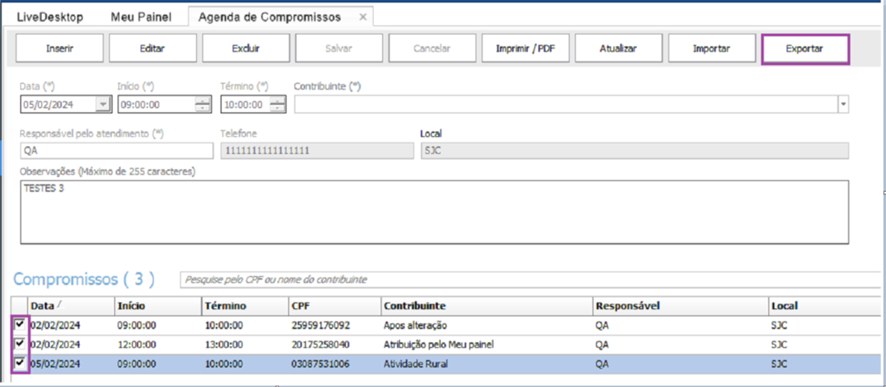Click the Término time spinner
This screenshot has height=387, width=886.
coord(277,105)
